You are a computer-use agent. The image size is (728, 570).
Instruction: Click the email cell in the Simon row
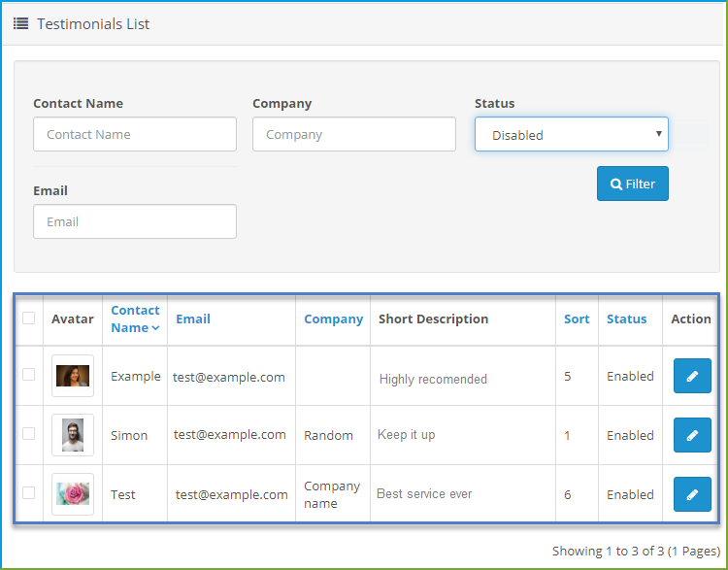click(230, 435)
